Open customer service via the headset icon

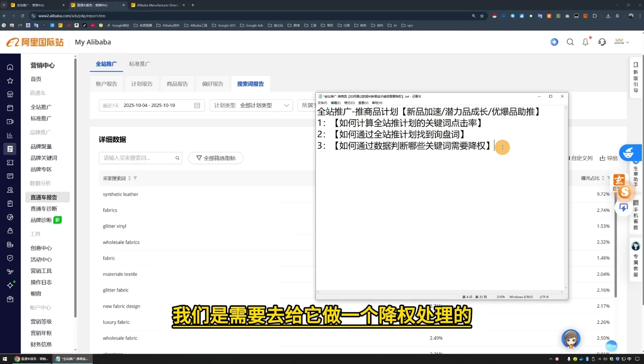tap(602, 42)
